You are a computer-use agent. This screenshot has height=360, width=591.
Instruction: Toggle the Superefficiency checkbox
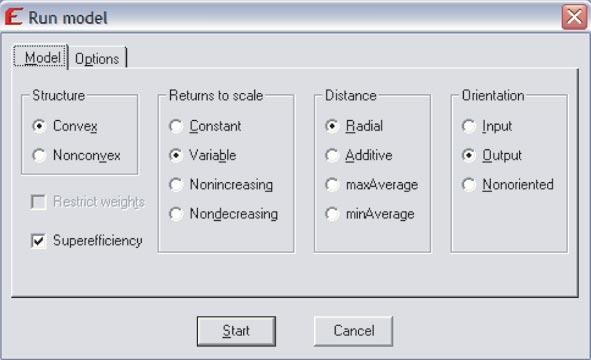38,241
